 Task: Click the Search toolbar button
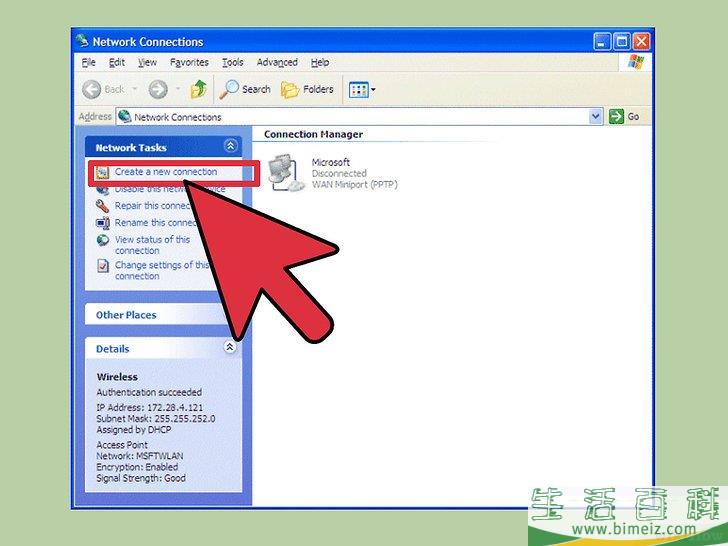click(245, 89)
